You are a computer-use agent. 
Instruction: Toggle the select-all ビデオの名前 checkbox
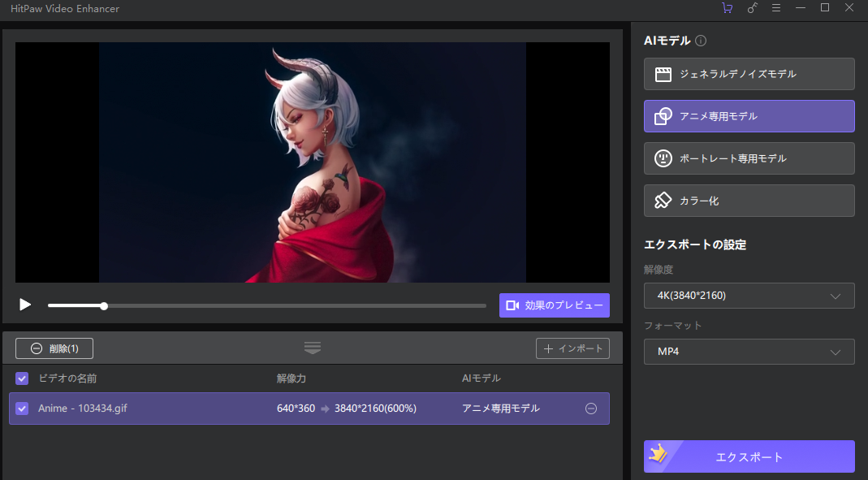tap(22, 378)
